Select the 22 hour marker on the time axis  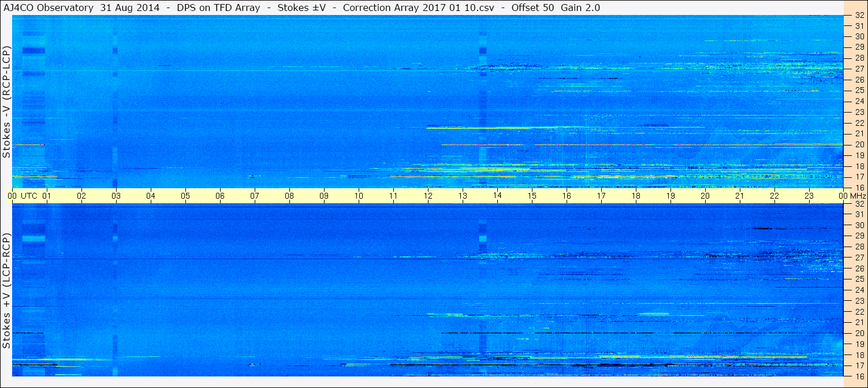click(x=774, y=196)
